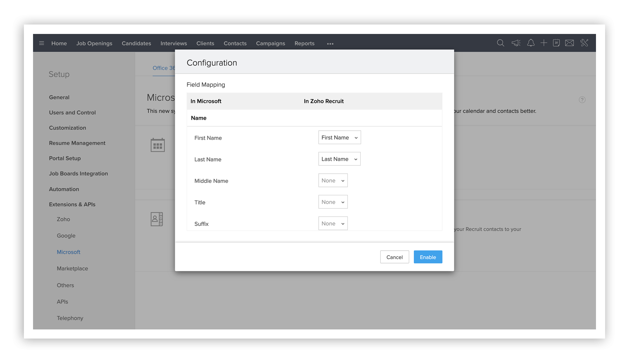Open the hamburger menu icon
This screenshot has width=629, height=364.
(42, 43)
